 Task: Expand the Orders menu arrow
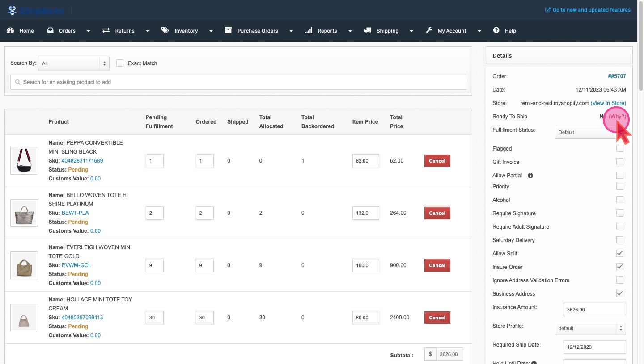click(88, 31)
